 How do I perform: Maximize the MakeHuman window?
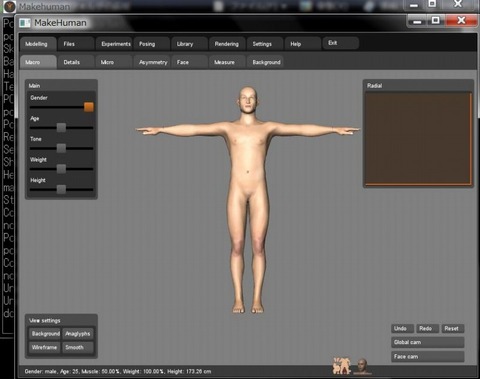(436, 21)
